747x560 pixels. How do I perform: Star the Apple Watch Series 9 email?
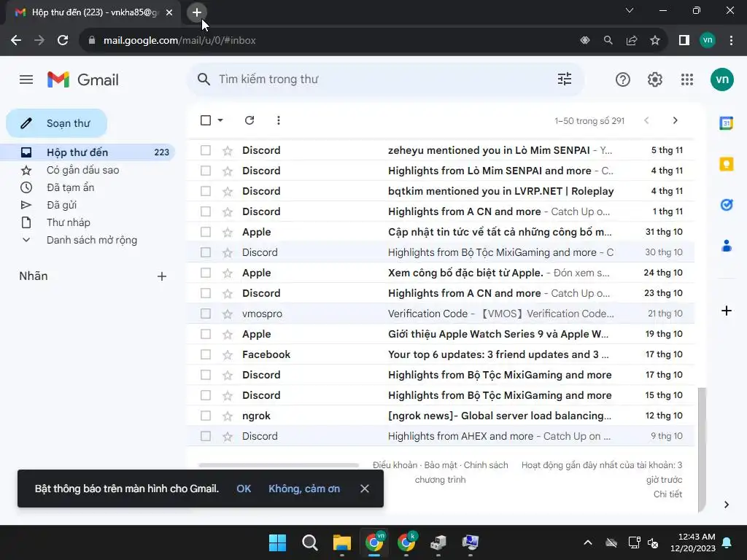pos(228,334)
